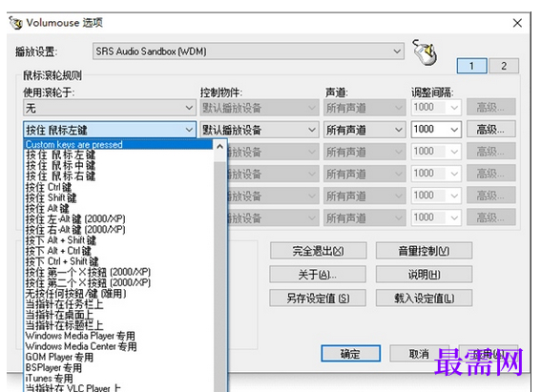Image resolution: width=541 pixels, height=392 pixels.
Task: Pick '按住 左-Alt 键 (2000/XP)' entry
Action: tap(118, 219)
